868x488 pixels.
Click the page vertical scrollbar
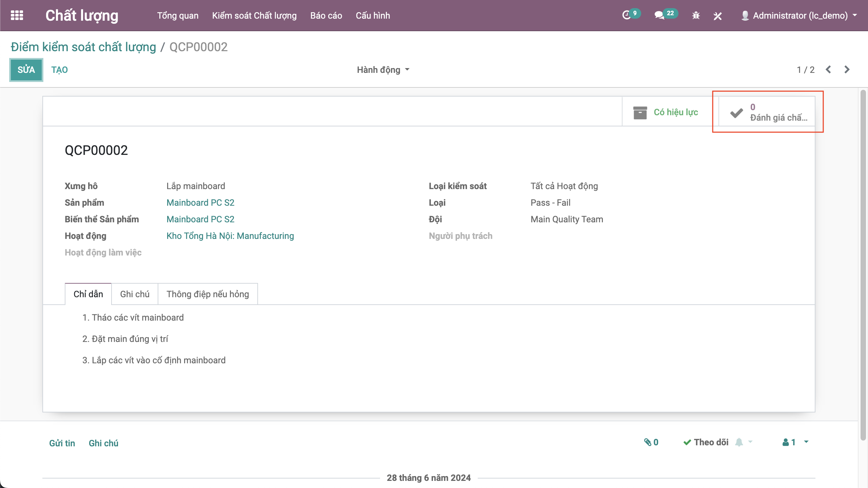tap(863, 264)
